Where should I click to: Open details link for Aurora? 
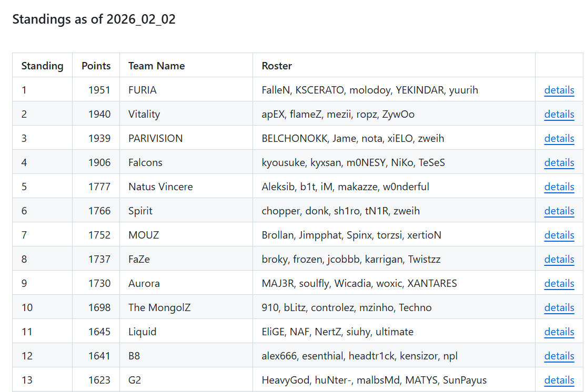559,284
